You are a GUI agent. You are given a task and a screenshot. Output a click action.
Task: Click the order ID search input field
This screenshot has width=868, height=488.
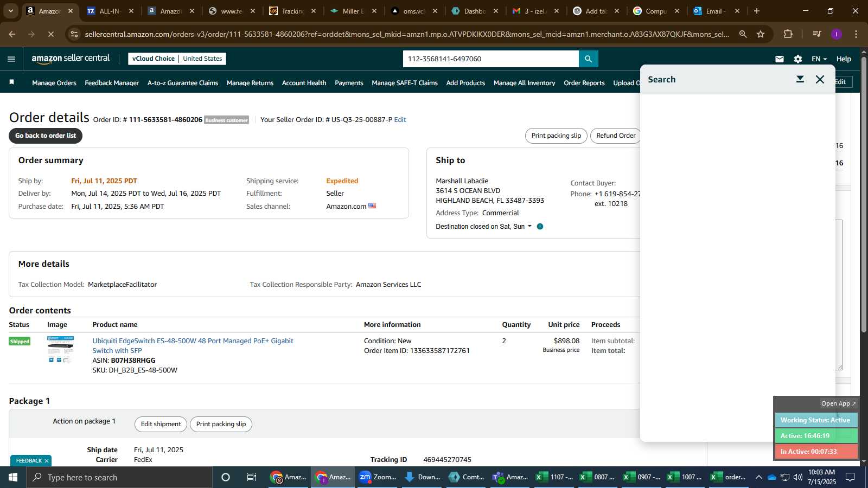point(491,59)
